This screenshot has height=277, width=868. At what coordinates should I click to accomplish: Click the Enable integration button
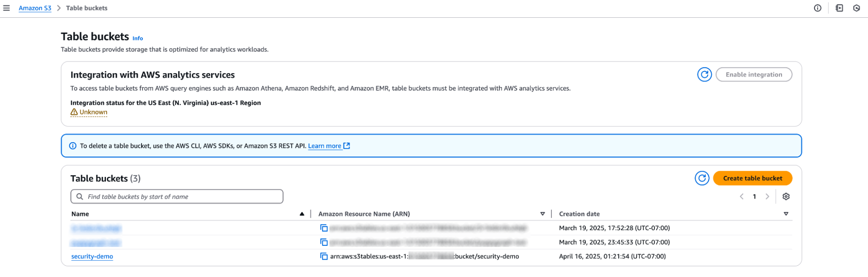[x=754, y=75]
